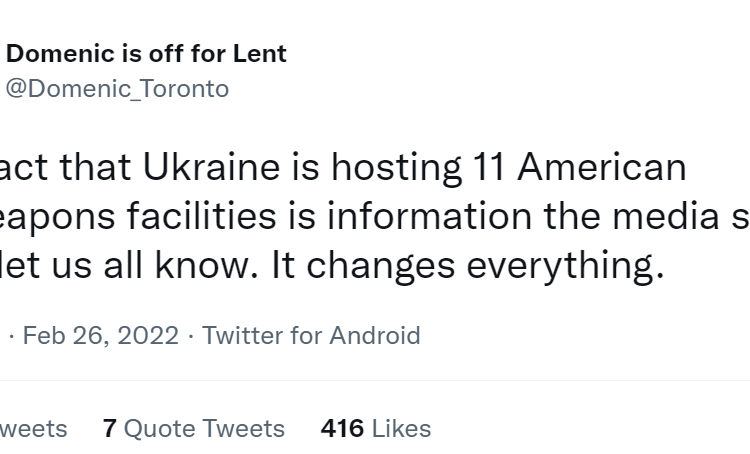Select the words Quote Tweets label
This screenshot has width=750, height=454.
click(205, 428)
